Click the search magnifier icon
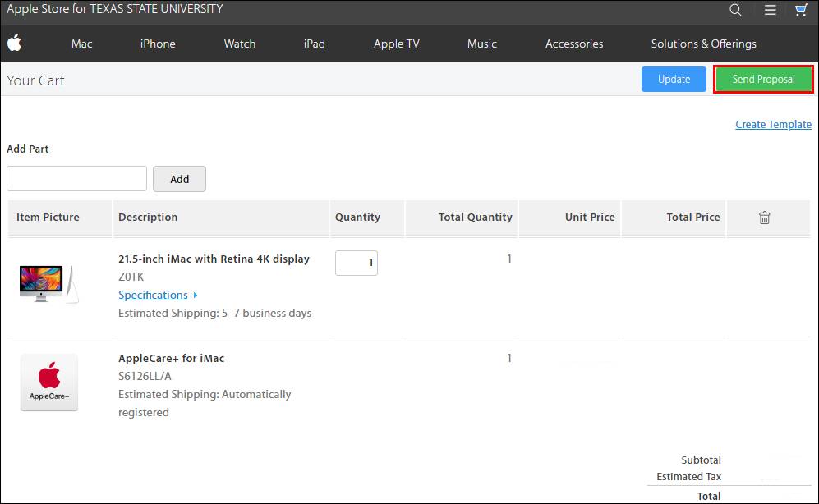This screenshot has width=819, height=504. [735, 10]
